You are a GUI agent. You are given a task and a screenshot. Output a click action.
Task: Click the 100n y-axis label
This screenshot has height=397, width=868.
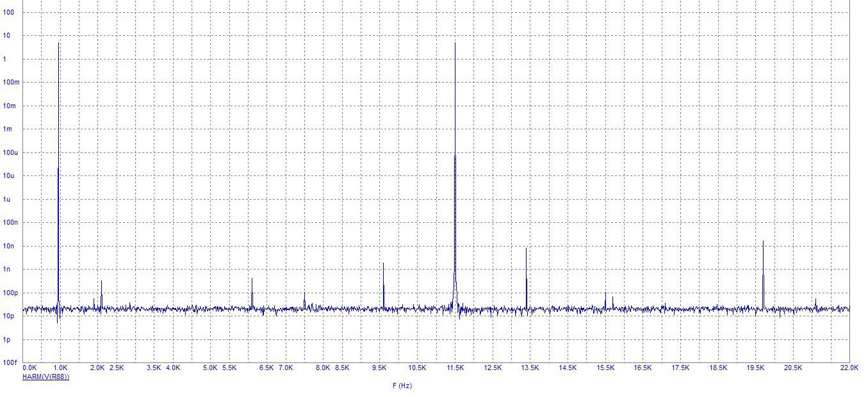(12, 223)
